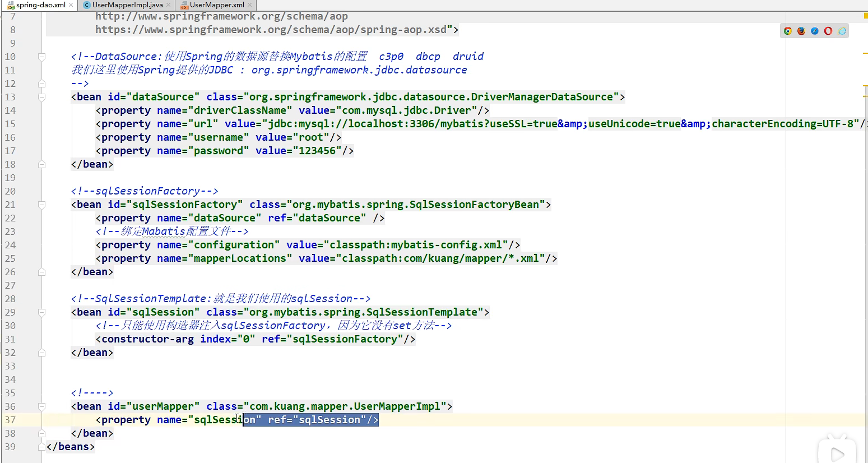Click the schema/aop URL on line 7
The height and width of the screenshot is (463, 868).
(221, 16)
